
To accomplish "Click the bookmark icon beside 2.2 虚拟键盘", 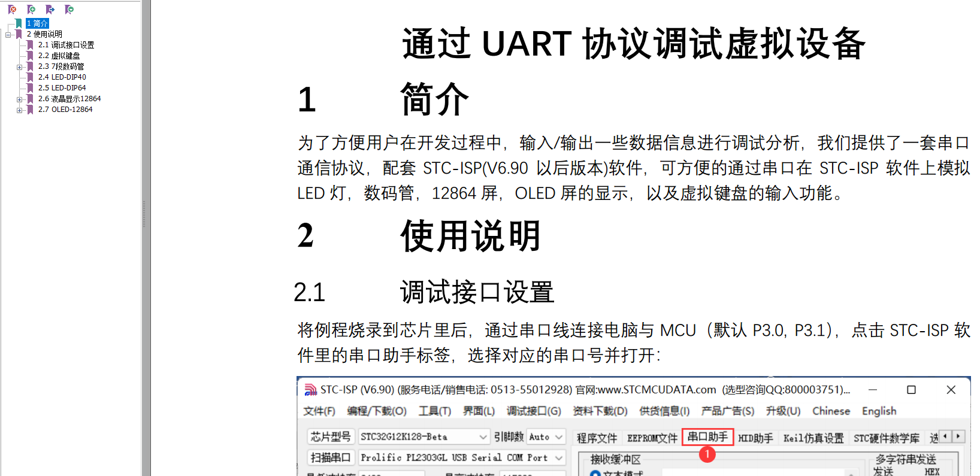I will (31, 56).
